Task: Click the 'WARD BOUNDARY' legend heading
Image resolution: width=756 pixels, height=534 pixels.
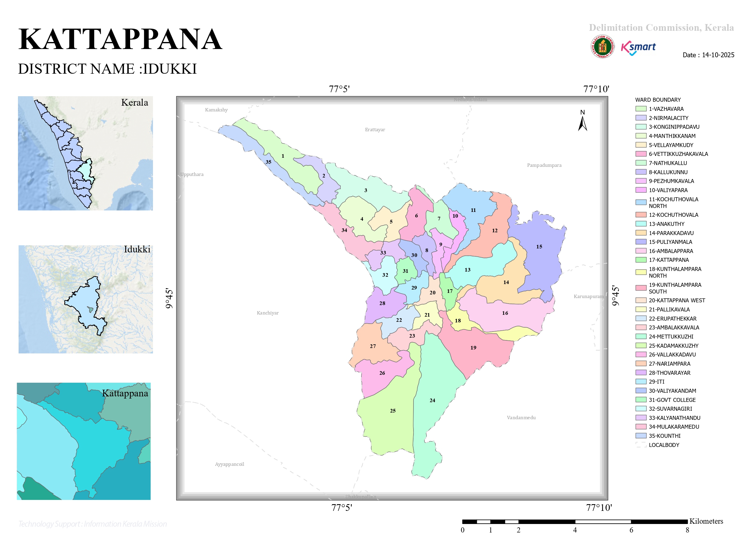Action: tap(658, 100)
